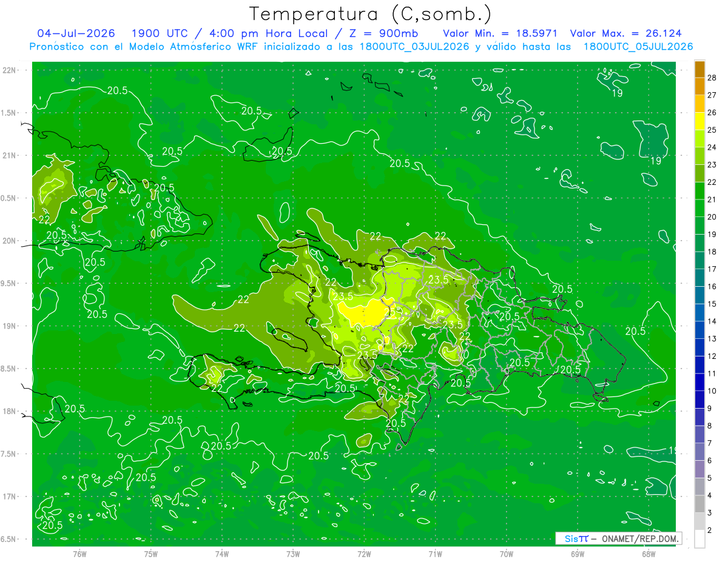This screenshot has height=562, width=728.
Task: Click the "72W" longitude axis label
Action: click(x=364, y=554)
